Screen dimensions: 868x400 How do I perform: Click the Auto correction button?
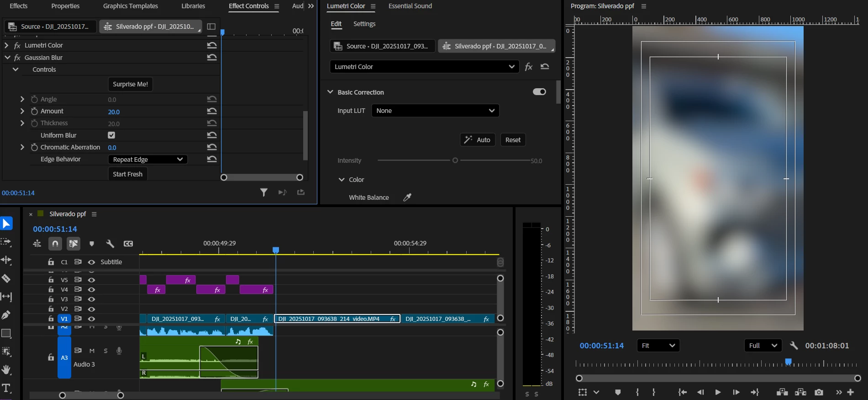478,140
